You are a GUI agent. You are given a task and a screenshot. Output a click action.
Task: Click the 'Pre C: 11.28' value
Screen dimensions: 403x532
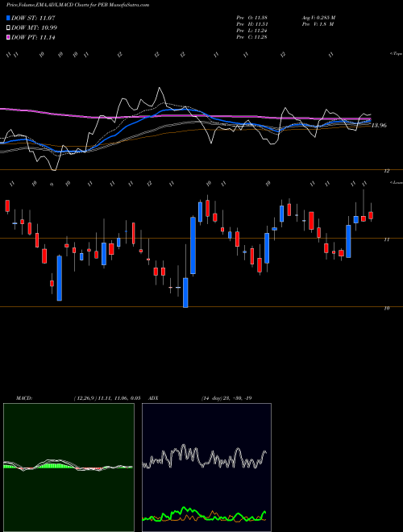coord(252,37)
